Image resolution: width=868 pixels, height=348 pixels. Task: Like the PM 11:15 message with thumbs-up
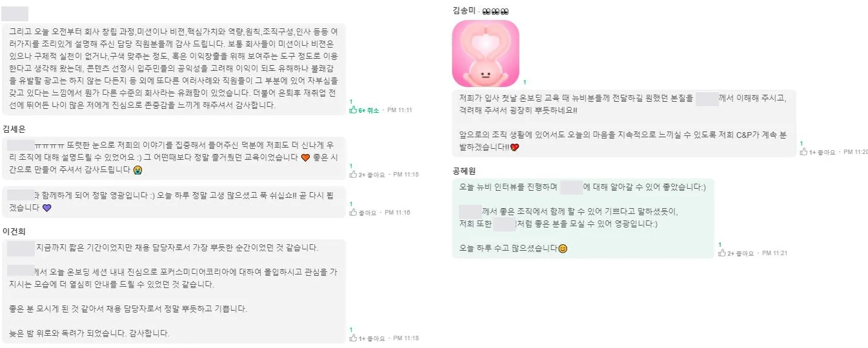point(353,174)
